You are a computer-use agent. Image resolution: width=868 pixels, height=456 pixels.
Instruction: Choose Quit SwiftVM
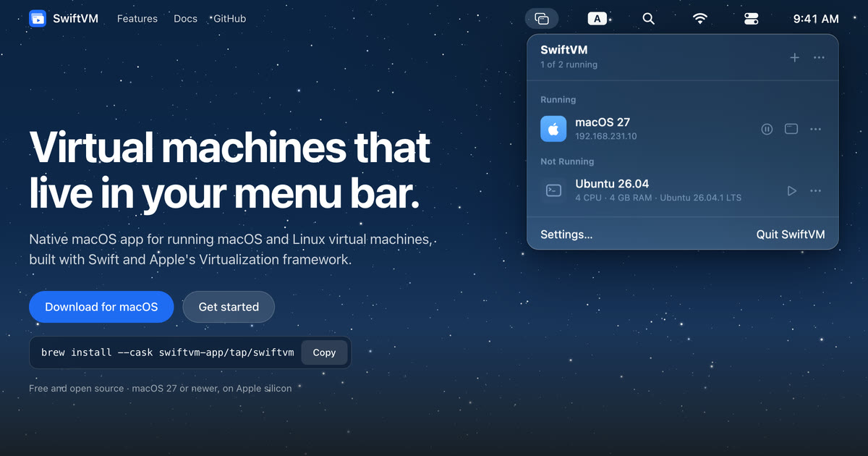791,235
